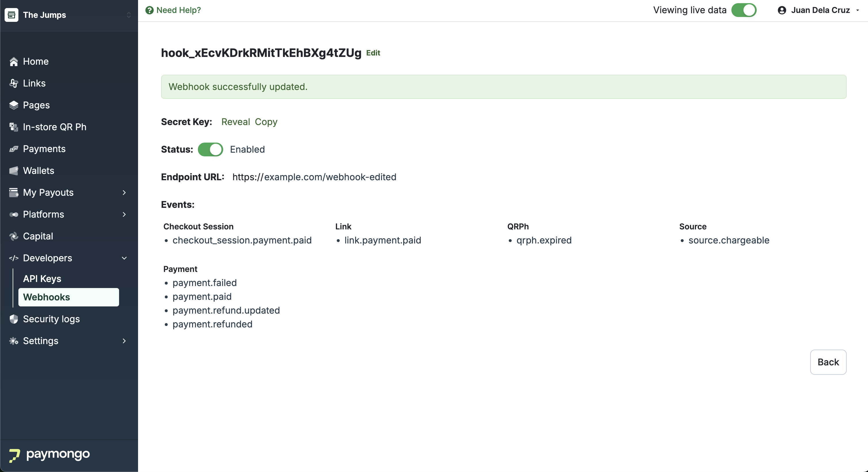
Task: Open the Juan Dela Cruz account dropdown arrow
Action: pyautogui.click(x=858, y=10)
